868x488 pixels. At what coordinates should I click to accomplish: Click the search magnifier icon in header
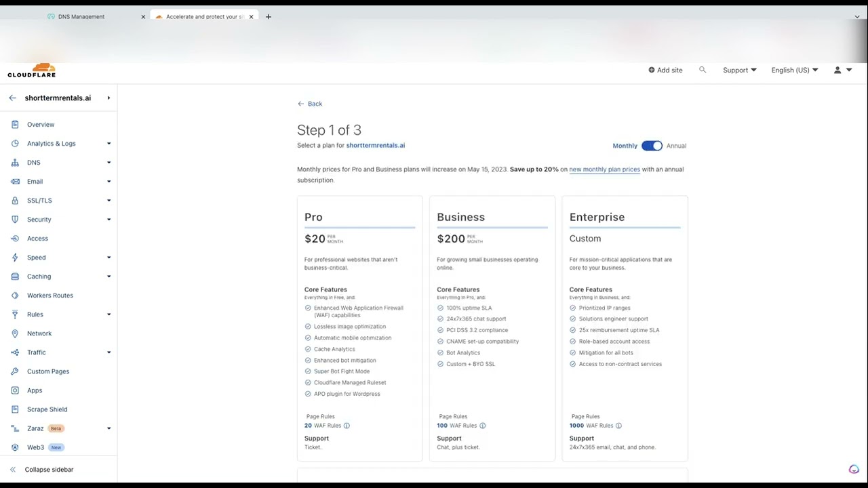pos(703,70)
